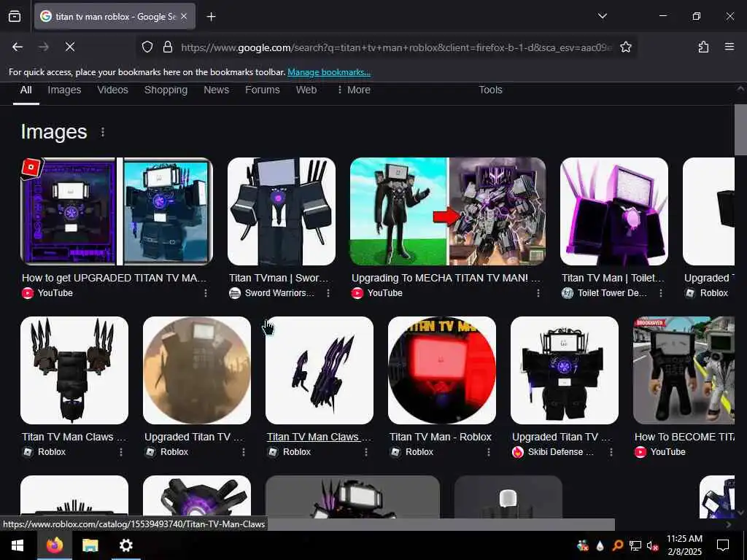Open search Tools

(x=490, y=90)
